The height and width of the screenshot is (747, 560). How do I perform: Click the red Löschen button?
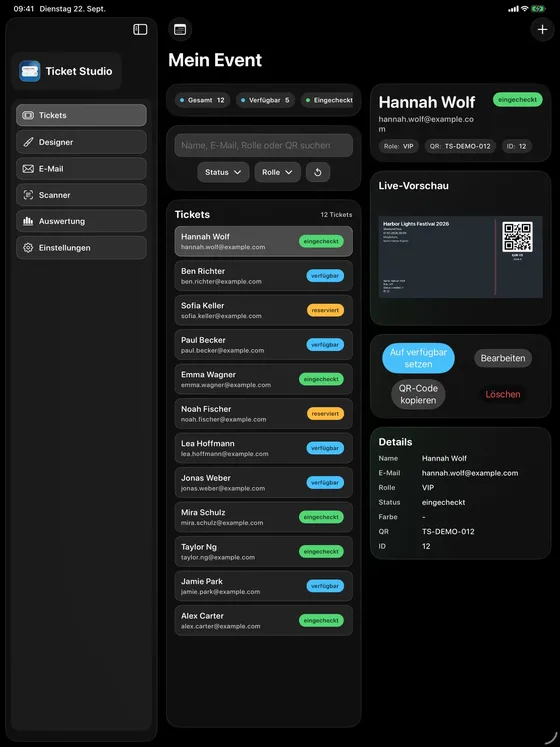click(503, 394)
